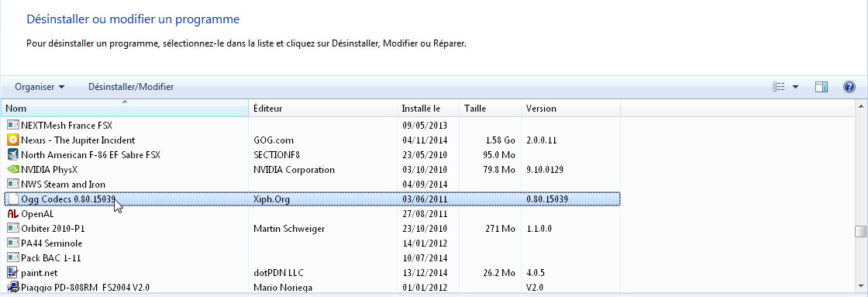Open the view options dropdown arrow
This screenshot has width=868, height=297.
[795, 87]
